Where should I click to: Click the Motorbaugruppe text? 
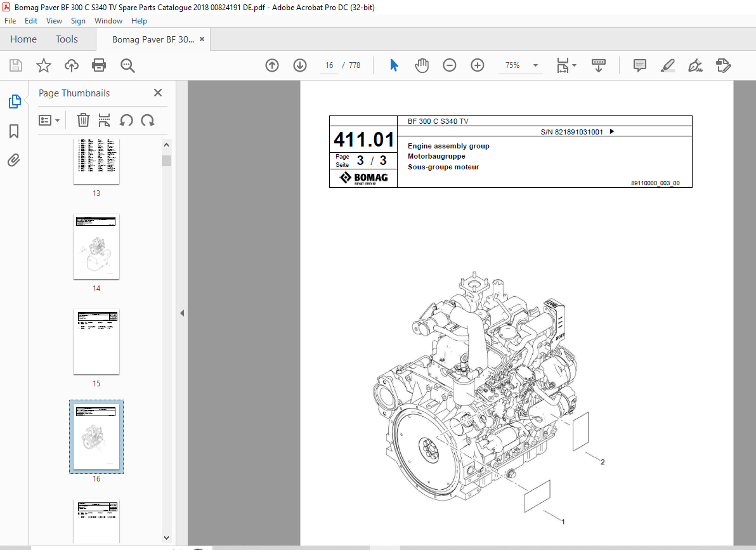[436, 156]
